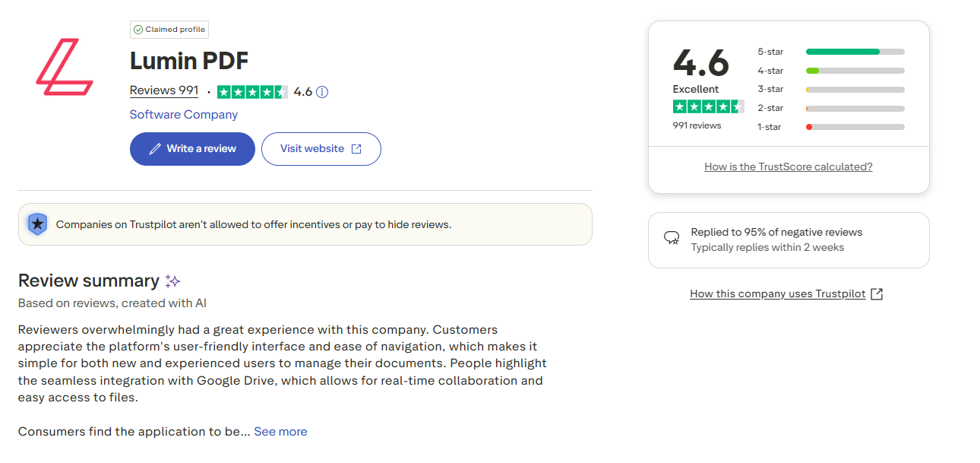Viewport: 980px width, 463px height.
Task: Expand the review summary via See more
Action: (x=280, y=431)
